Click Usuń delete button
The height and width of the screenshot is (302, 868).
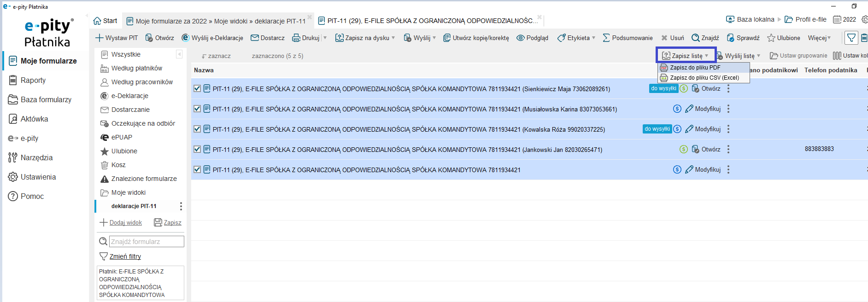(x=672, y=38)
